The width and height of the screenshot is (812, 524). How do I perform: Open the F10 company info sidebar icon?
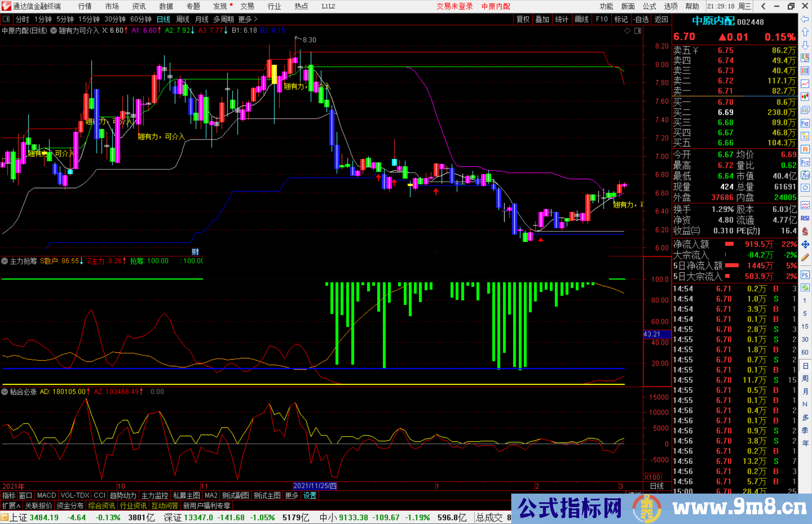[805, 123]
